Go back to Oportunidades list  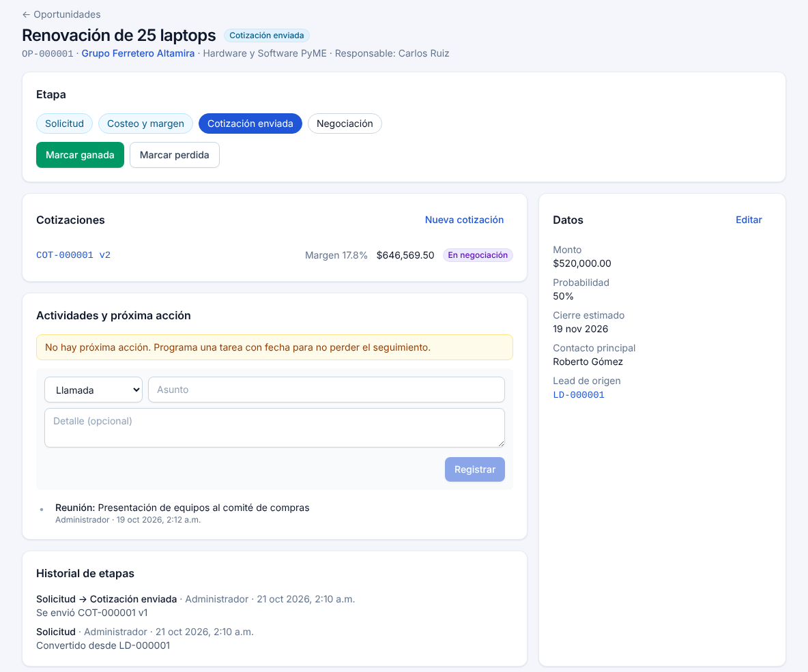coord(61,14)
